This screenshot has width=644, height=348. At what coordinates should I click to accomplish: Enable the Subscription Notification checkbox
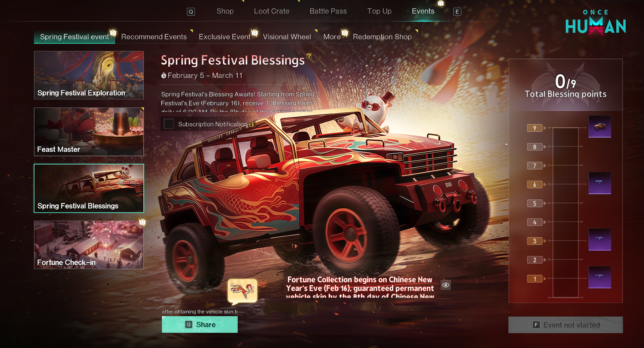[x=169, y=124]
